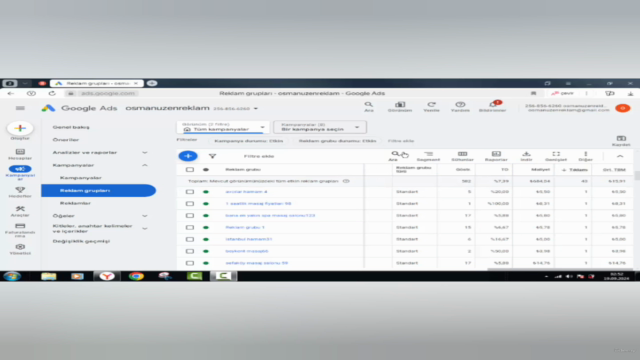
Task: Open 1 saatlik masaj fiyatları link
Action: pyautogui.click(x=258, y=203)
